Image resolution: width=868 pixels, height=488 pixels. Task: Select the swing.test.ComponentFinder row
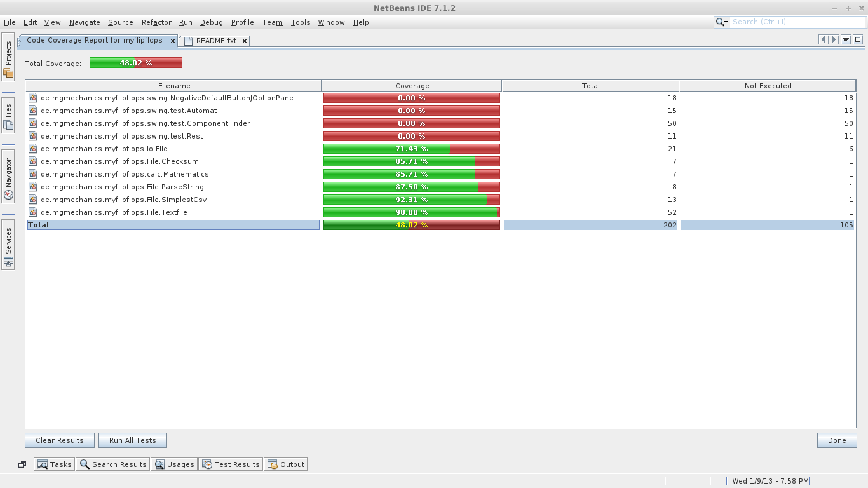(440, 123)
